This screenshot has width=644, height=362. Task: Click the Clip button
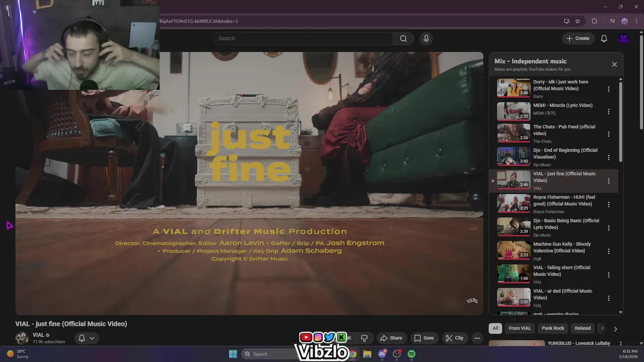(x=454, y=338)
